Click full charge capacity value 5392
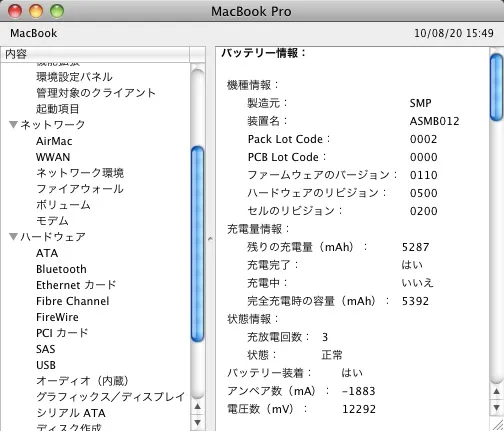The height and width of the screenshot is (431, 504). click(x=415, y=301)
